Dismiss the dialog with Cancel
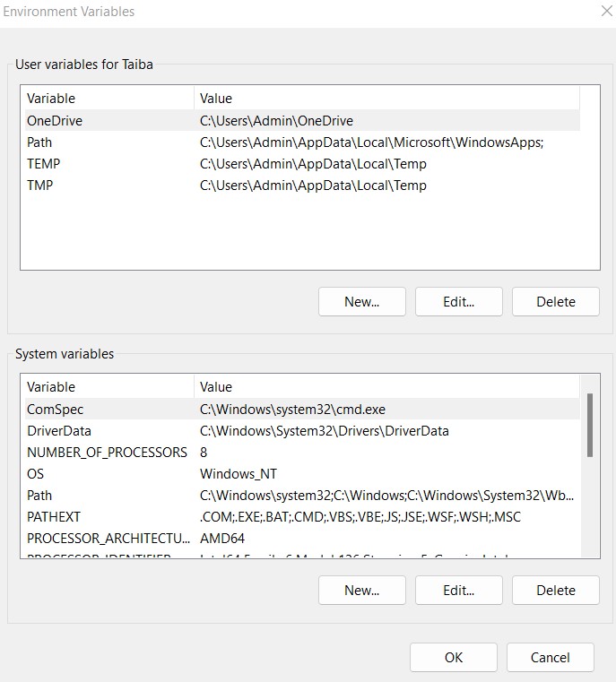 coord(550,658)
